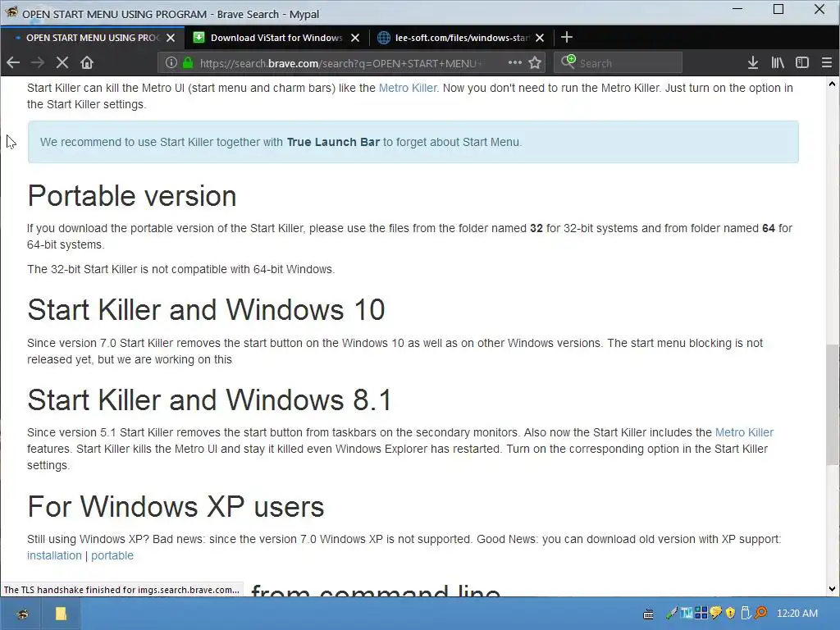Click For Windows XP users heading

click(x=176, y=506)
